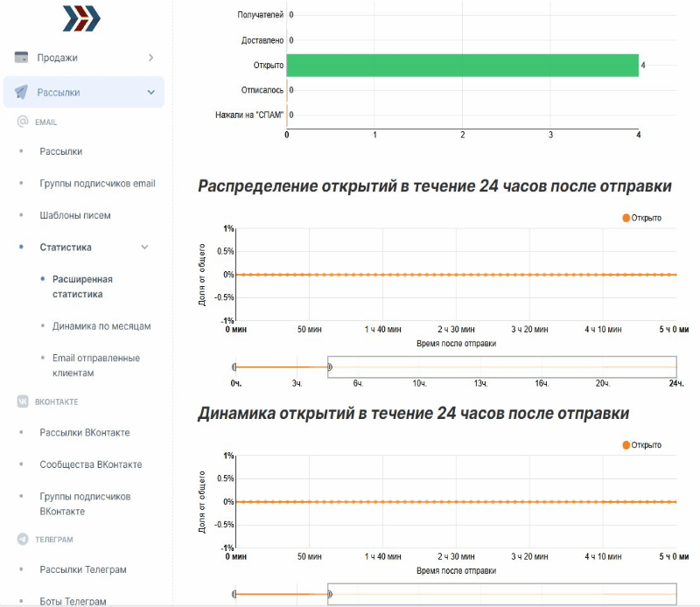The image size is (700, 607).
Task: Click left handle of first chart range slider
Action: pyautogui.click(x=234, y=367)
